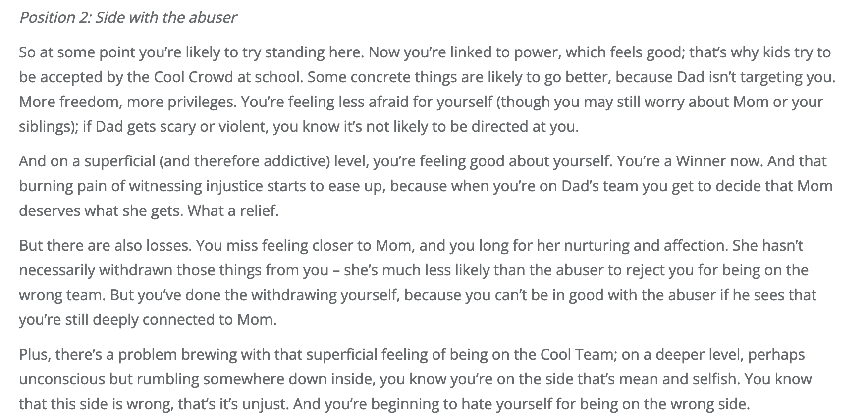Click the heading "Position 2: Side with the abuser"
The height and width of the screenshot is (419, 868).
128,18
